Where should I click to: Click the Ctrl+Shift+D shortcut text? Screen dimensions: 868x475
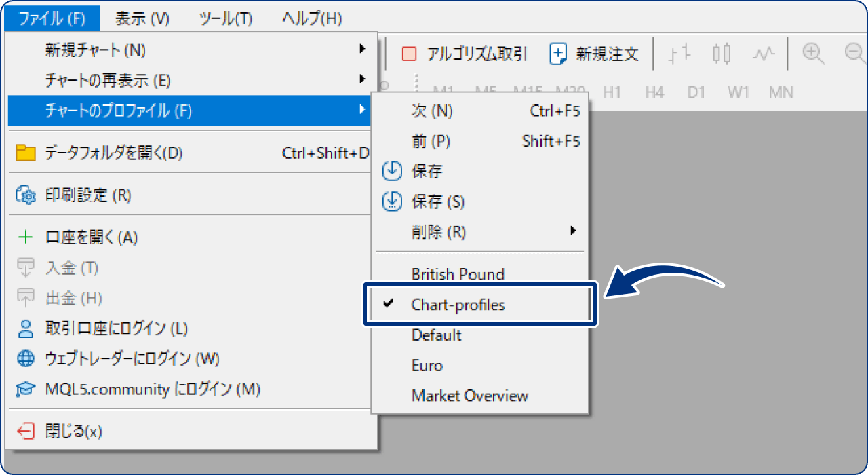click(x=326, y=153)
